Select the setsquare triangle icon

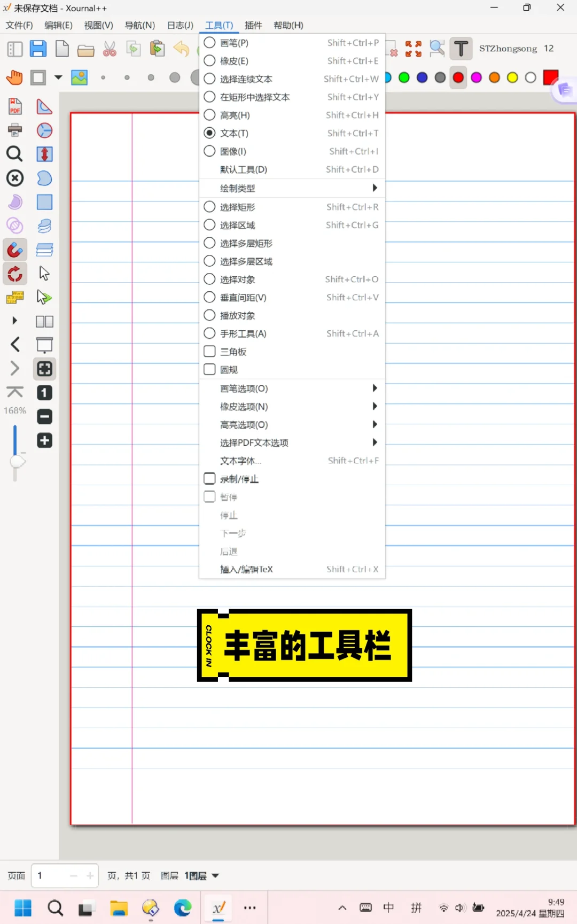click(44, 106)
